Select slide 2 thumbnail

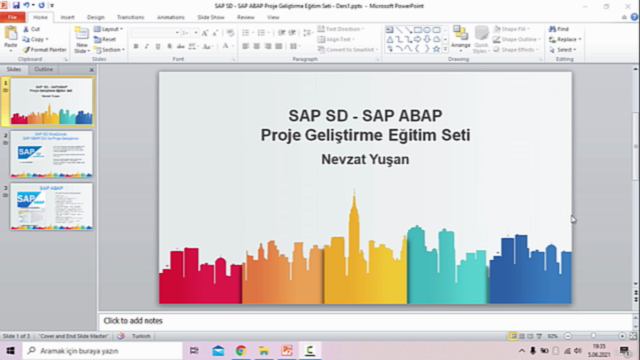tap(51, 154)
